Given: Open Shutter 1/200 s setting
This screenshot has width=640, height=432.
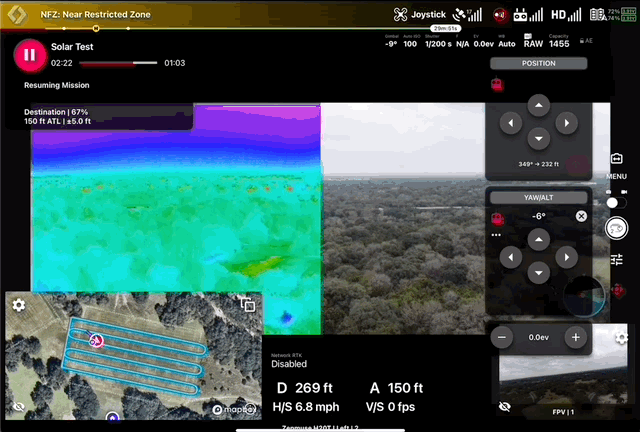Looking at the screenshot, I should tap(438, 41).
